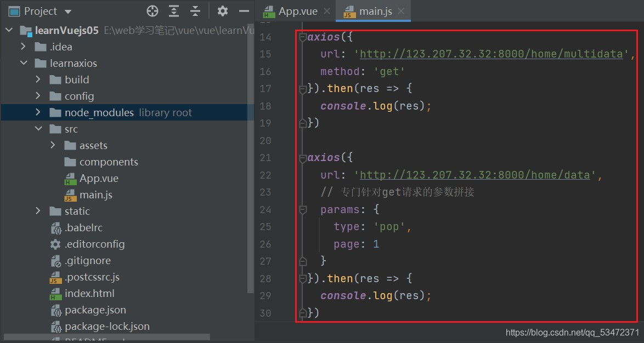This screenshot has width=644, height=343.
Task: Click the .gitignore file icon
Action: click(55, 260)
